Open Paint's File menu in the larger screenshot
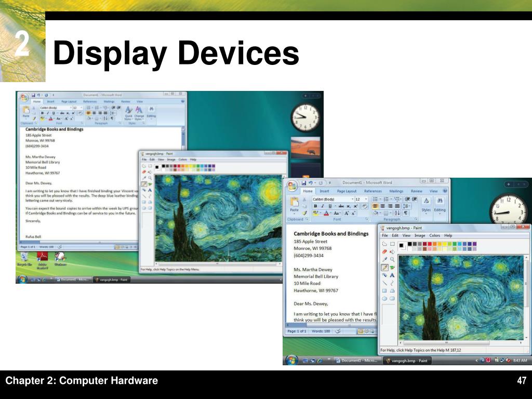This screenshot has height=399, width=532. pyautogui.click(x=385, y=235)
